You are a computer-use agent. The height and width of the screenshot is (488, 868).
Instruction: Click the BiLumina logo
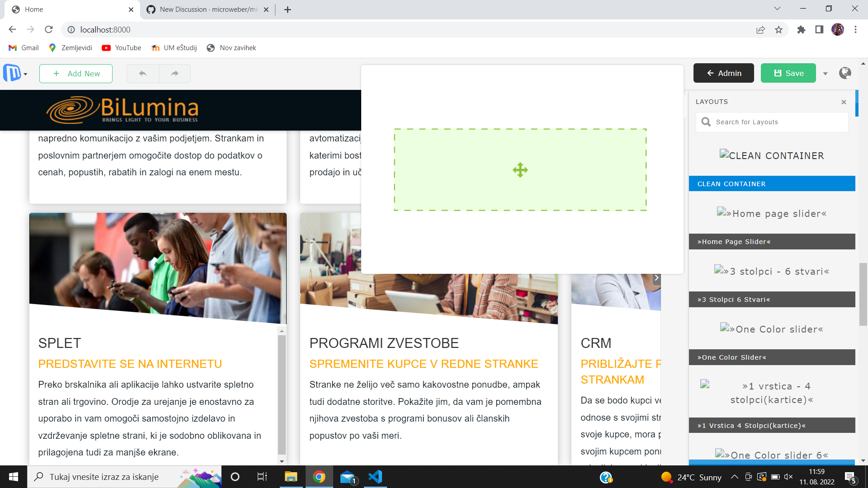coord(122,110)
